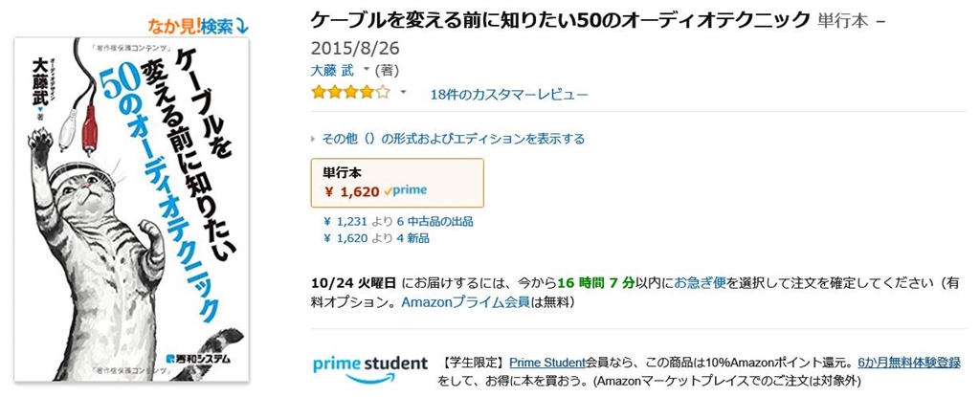
Task: View the 4 新品 new offers link
Action: 412,238
